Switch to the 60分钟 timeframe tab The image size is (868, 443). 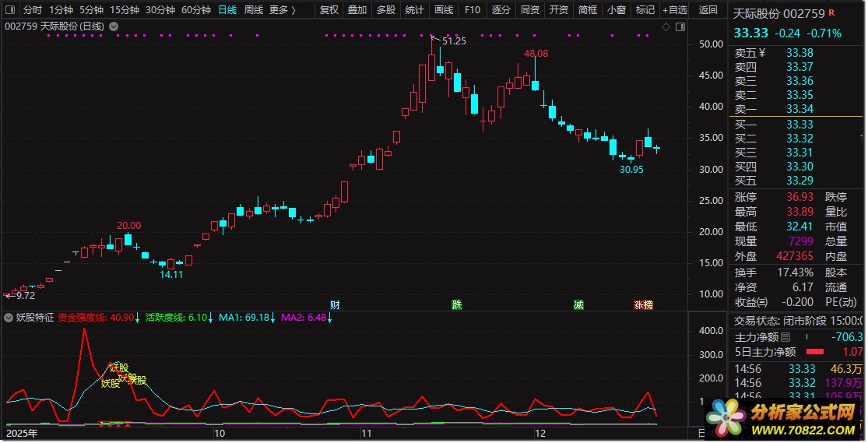tap(195, 10)
